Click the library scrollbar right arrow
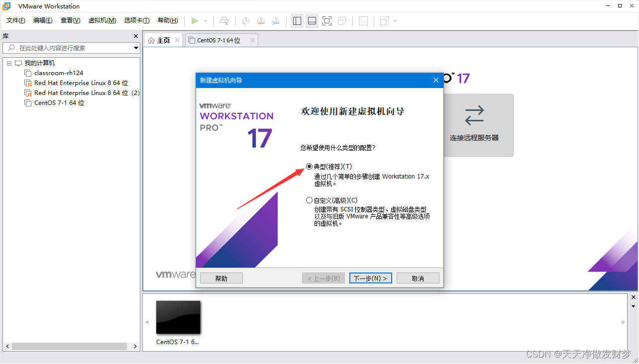The height and width of the screenshot is (364, 639). tap(136, 346)
